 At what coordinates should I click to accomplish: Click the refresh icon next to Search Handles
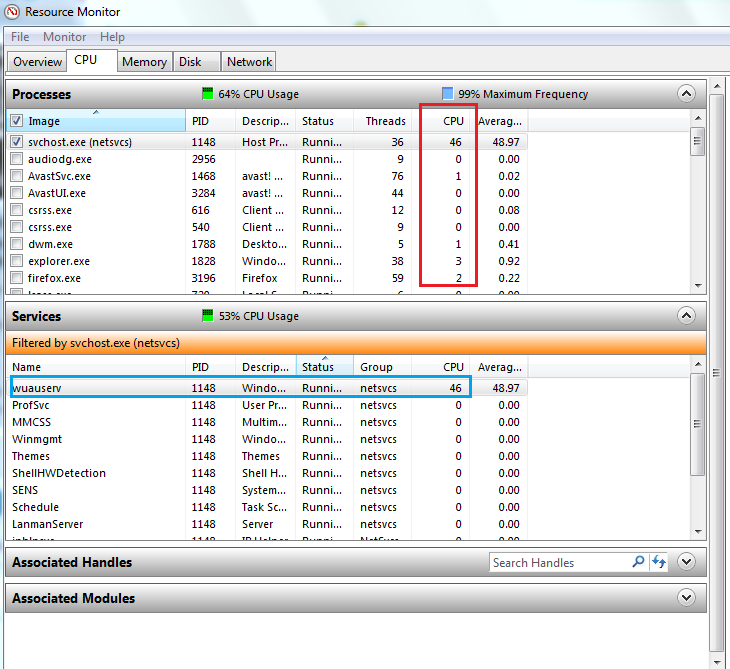click(x=659, y=562)
